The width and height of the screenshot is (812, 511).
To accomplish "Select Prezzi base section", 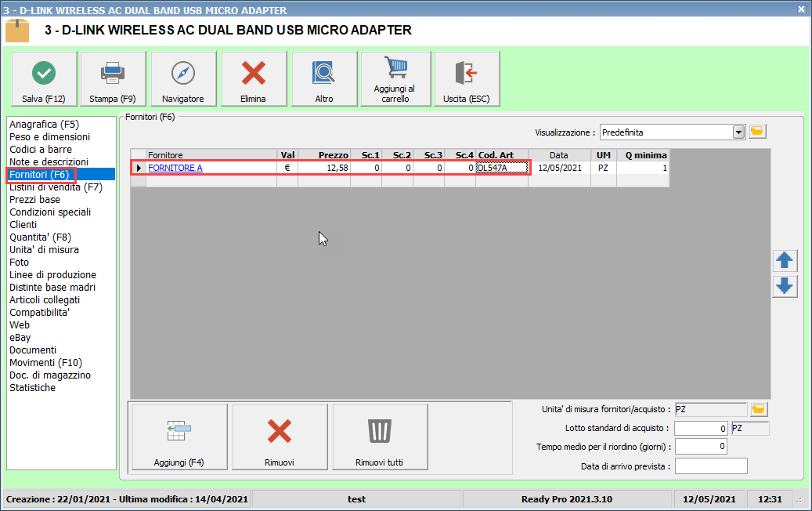I will point(34,200).
